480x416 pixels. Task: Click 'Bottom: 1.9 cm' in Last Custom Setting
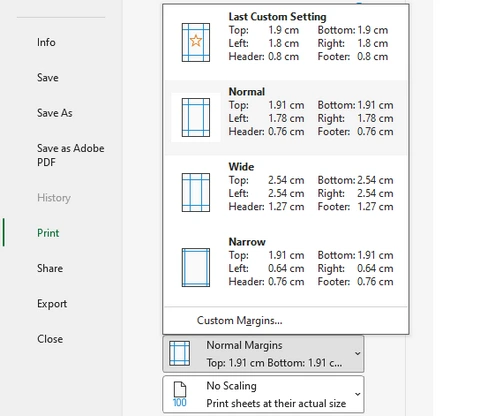pos(353,30)
